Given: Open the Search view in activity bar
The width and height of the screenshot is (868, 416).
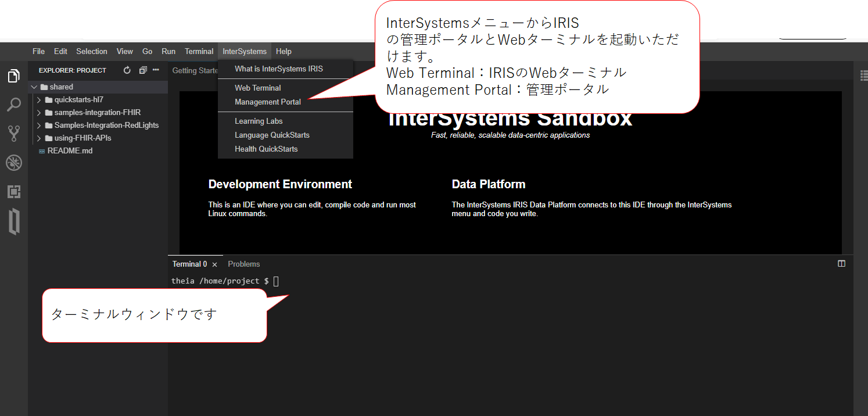Looking at the screenshot, I should pos(13,105).
